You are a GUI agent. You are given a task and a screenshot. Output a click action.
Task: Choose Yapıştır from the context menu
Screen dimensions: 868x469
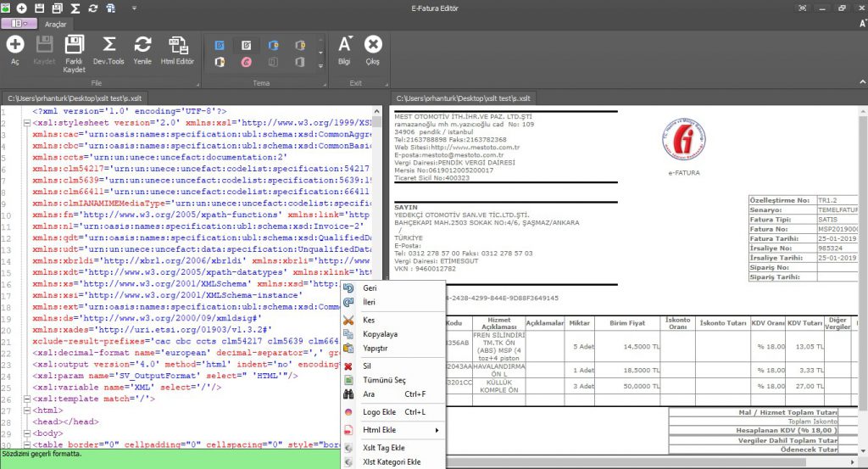point(392,349)
